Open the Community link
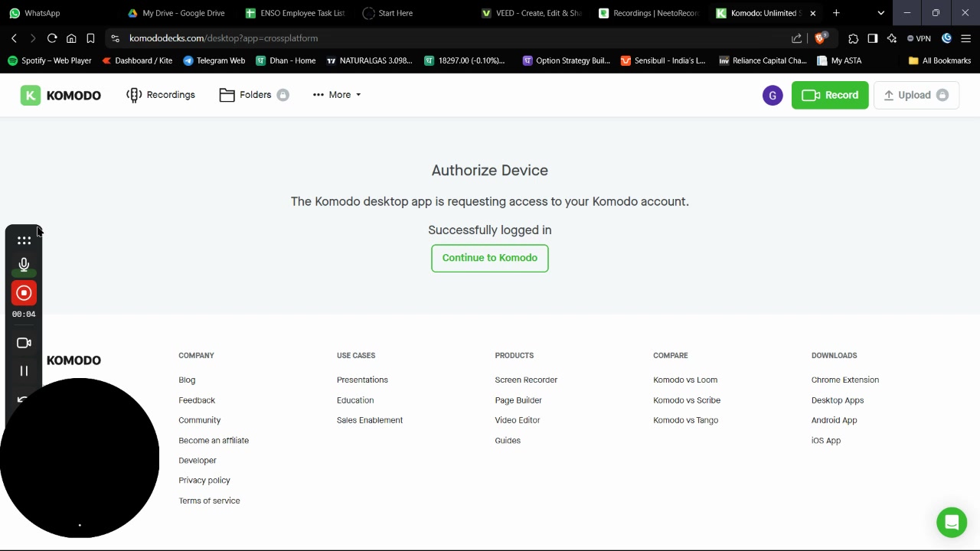The width and height of the screenshot is (980, 551). 199,420
